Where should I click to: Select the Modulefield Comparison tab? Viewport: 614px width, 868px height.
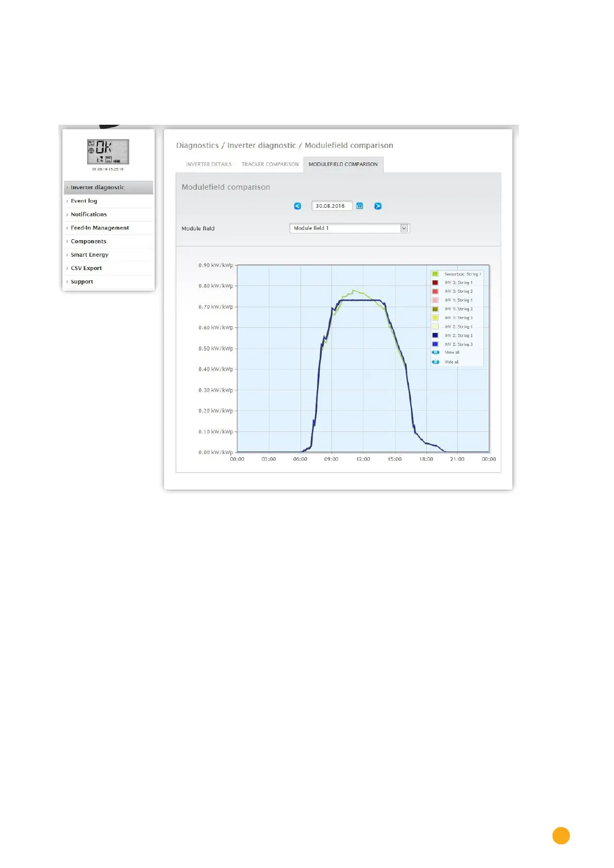tap(343, 164)
